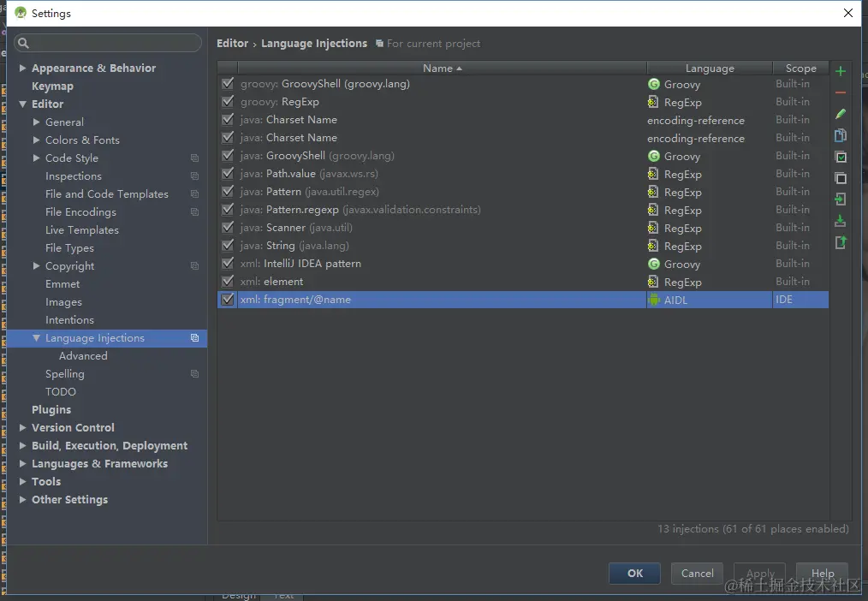Click the Disable selected injections icon
Screen dimensions: 868x601
coord(841,178)
